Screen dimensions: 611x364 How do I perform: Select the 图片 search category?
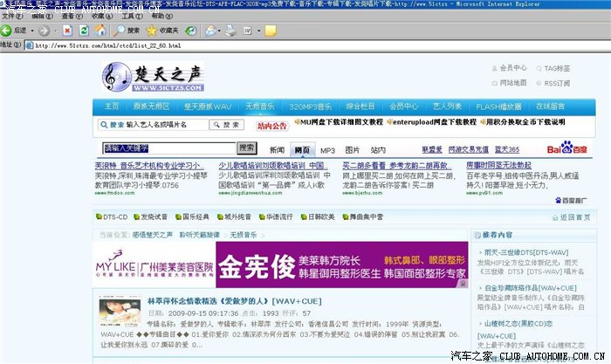tap(352, 150)
